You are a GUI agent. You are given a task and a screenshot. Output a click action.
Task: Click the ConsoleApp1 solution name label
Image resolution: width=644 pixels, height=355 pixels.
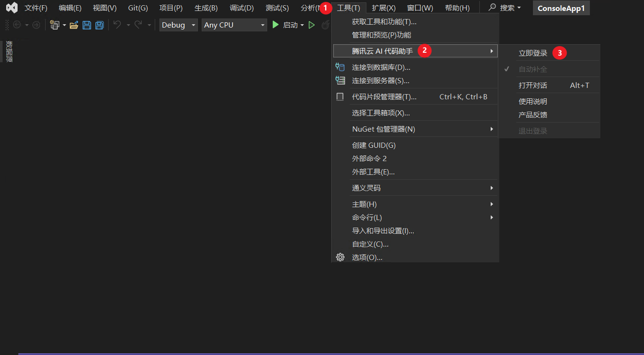[561, 8]
